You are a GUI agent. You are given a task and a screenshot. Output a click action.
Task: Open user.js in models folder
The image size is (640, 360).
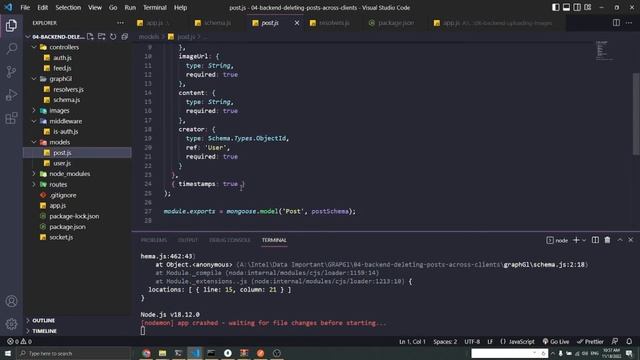pos(62,163)
